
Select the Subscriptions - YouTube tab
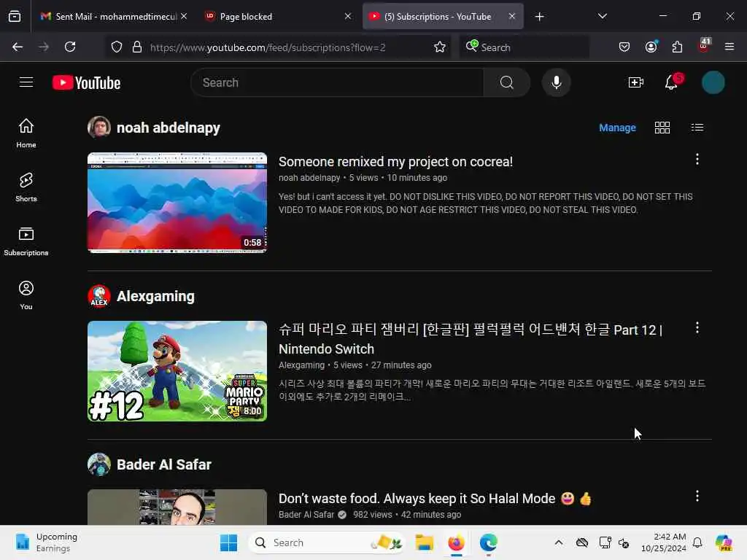point(443,16)
